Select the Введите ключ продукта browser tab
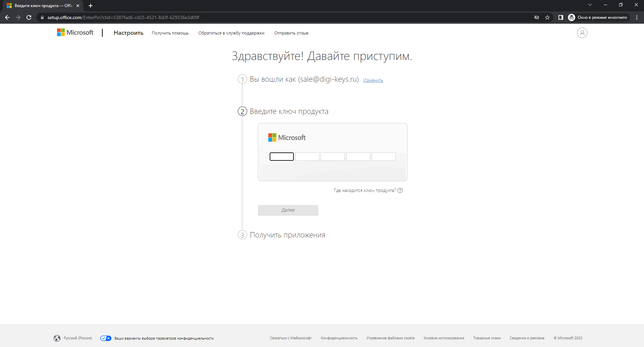Screen dimensions: 644x347 (43, 6)
